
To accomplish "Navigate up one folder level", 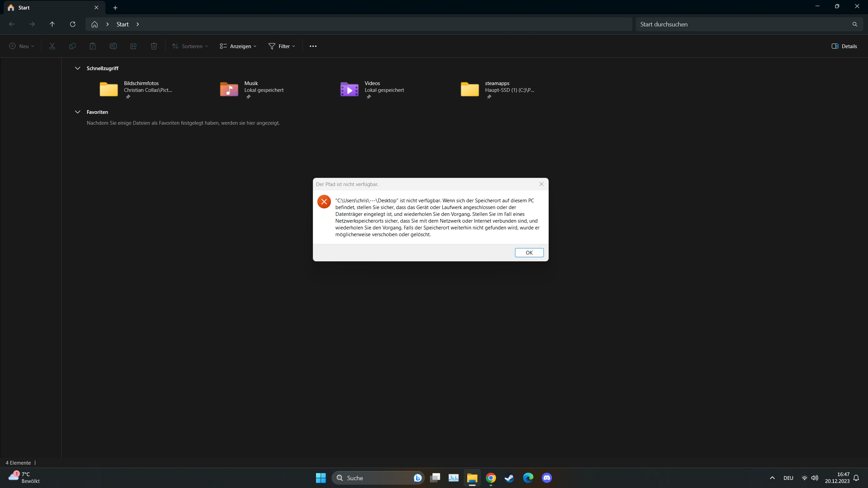I will click(52, 24).
